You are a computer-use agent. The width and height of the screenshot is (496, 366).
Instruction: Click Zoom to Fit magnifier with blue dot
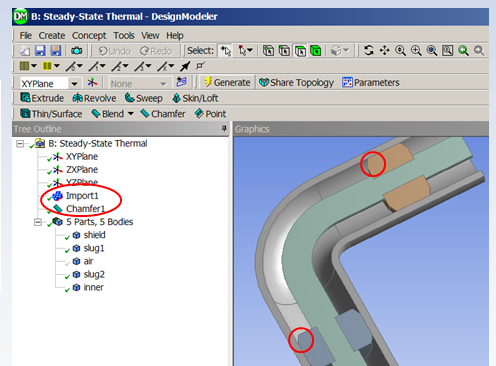pyautogui.click(x=432, y=51)
